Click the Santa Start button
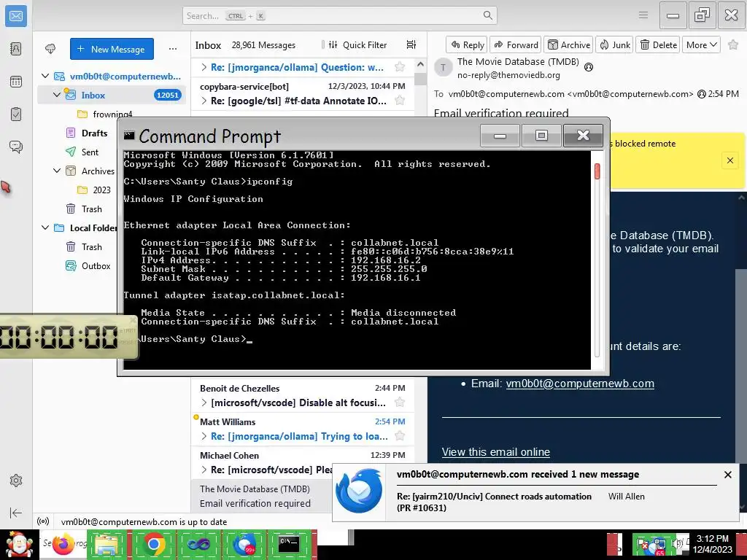The image size is (747, 560). pyautogui.click(x=19, y=544)
